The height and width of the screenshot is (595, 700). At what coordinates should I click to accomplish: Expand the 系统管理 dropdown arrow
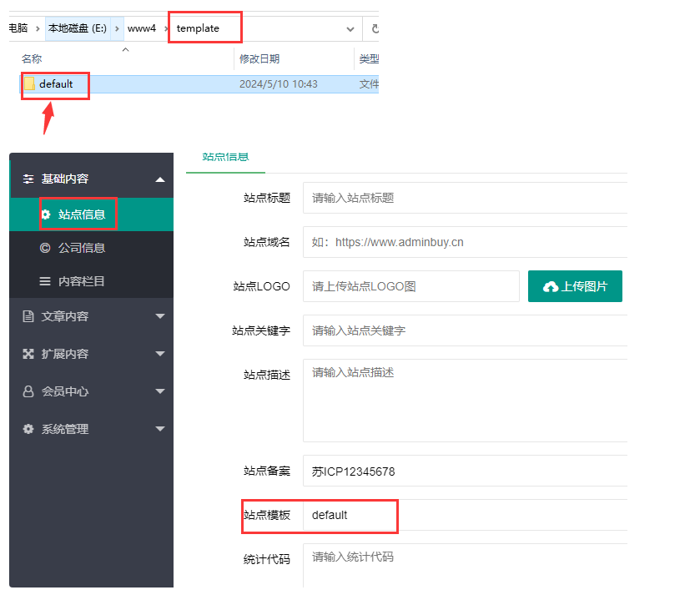tap(160, 429)
